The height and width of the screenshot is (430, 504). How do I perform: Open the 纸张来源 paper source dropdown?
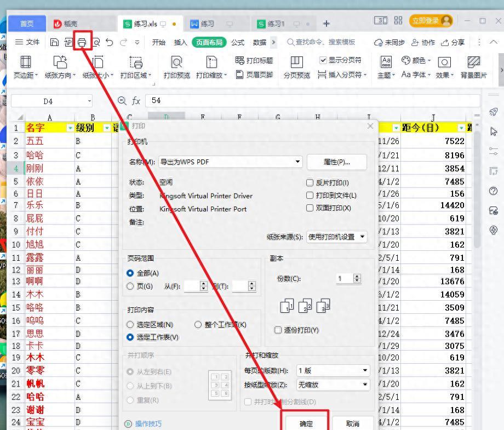coord(336,237)
